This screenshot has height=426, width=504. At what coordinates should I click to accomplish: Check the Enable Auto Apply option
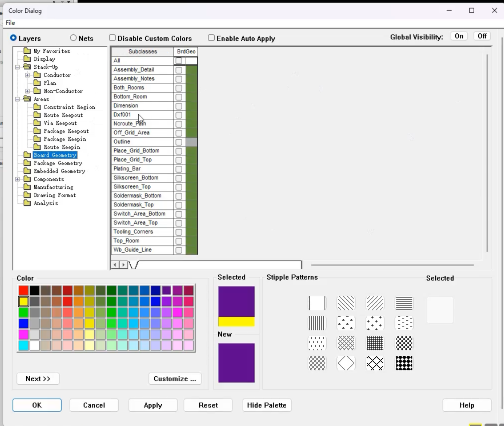pyautogui.click(x=211, y=38)
